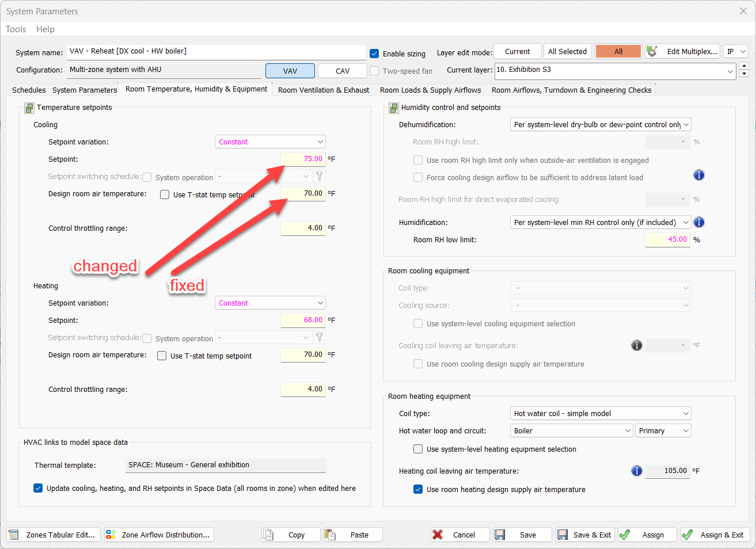Image resolution: width=756 pixels, height=549 pixels.
Task: Uncheck Use room heating design supply air temperature
Action: point(418,489)
